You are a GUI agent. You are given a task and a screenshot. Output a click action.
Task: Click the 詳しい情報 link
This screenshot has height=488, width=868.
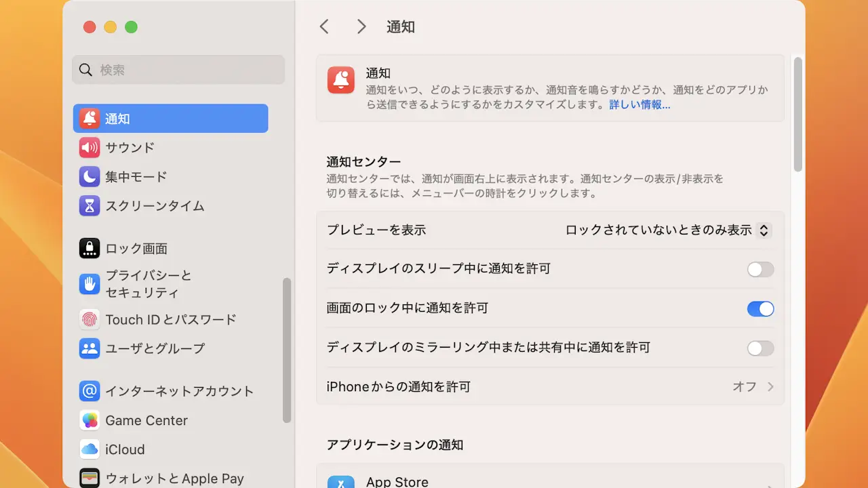[x=639, y=105]
